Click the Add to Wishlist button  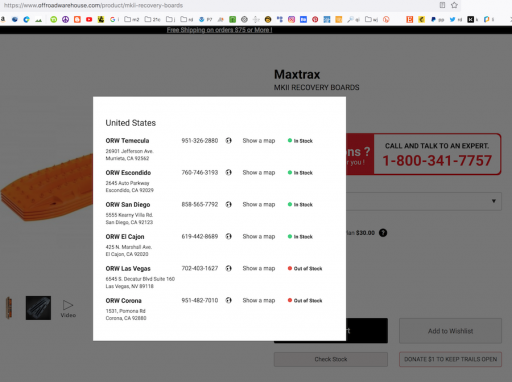pyautogui.click(x=450, y=331)
